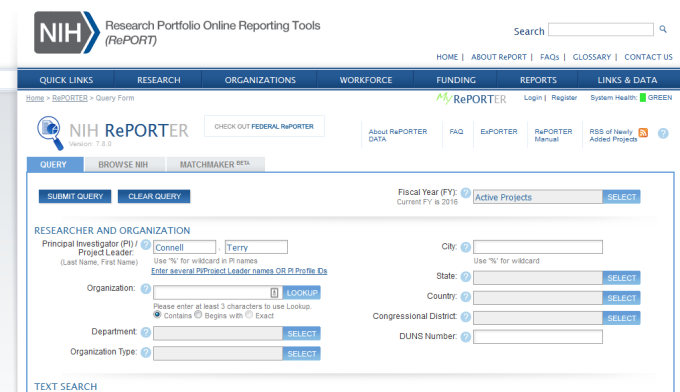Click the Home breadcrumb link
680x392 pixels.
35,98
